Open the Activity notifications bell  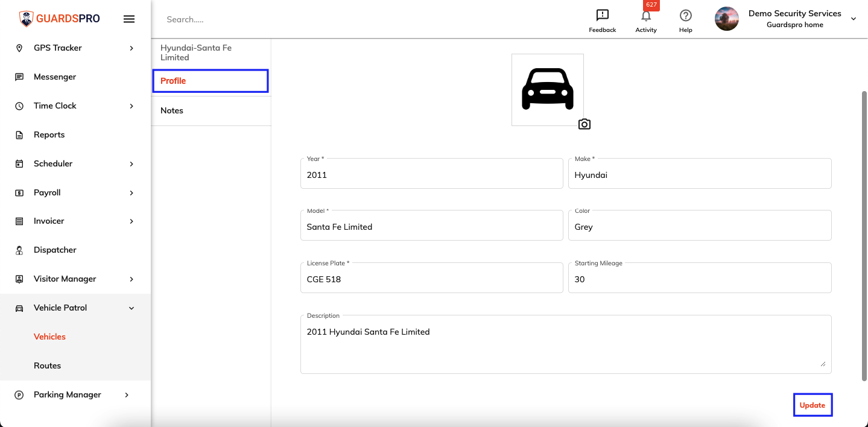646,16
